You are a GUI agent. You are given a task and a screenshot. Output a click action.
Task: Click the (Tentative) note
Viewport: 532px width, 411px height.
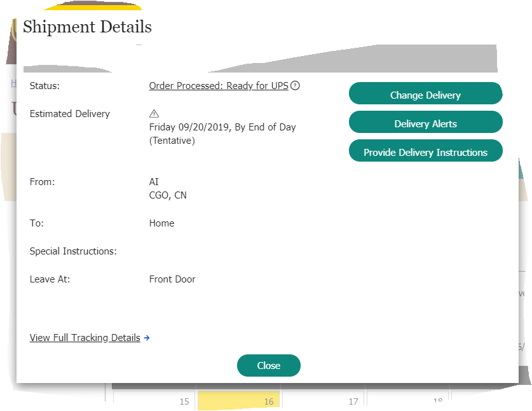pyautogui.click(x=172, y=141)
